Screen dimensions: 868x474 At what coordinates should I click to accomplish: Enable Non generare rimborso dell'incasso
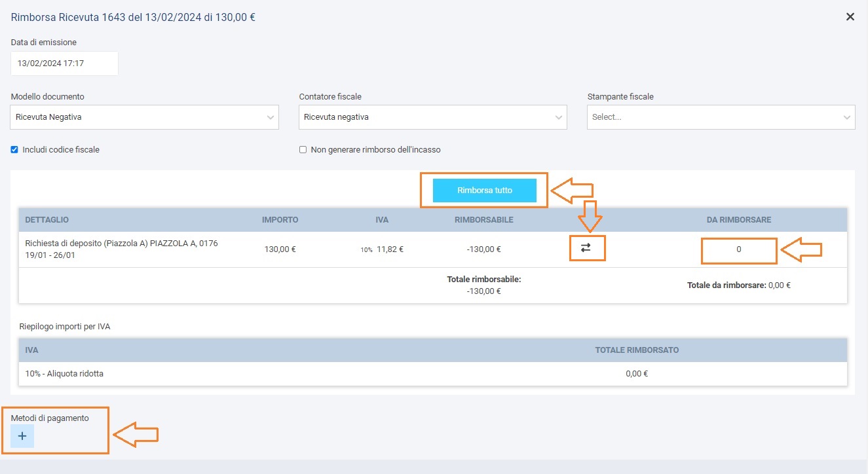(x=303, y=150)
